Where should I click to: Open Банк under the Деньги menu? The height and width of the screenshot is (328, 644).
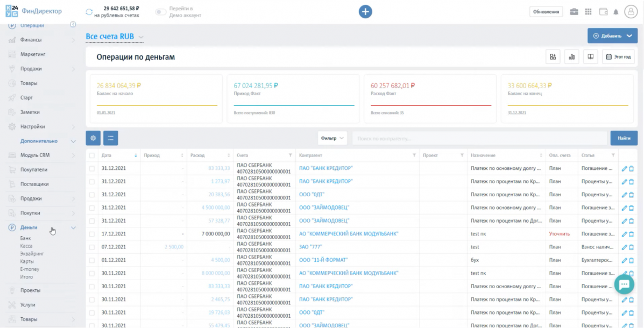tap(25, 238)
